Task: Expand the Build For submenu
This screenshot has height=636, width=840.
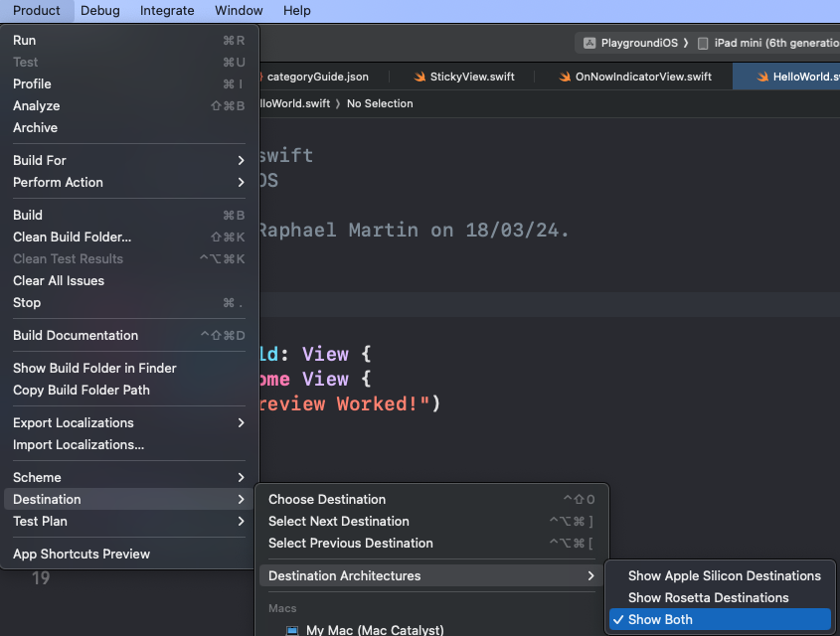Action: (x=129, y=160)
